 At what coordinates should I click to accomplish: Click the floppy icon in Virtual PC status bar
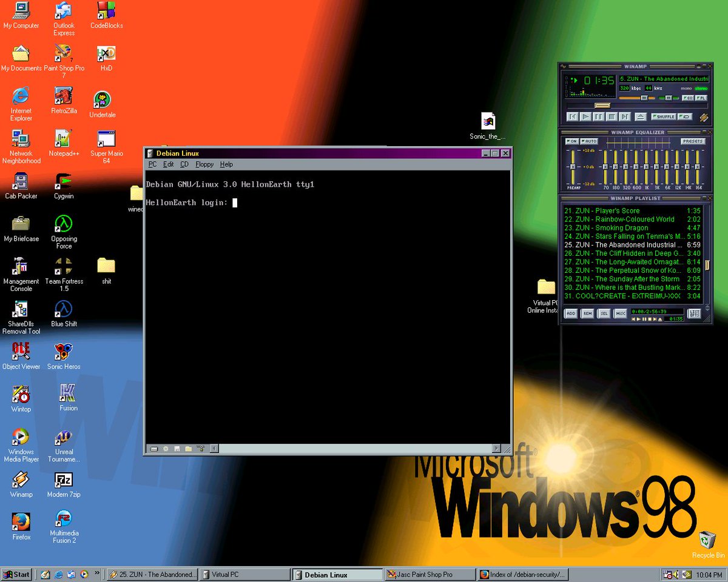click(x=177, y=449)
